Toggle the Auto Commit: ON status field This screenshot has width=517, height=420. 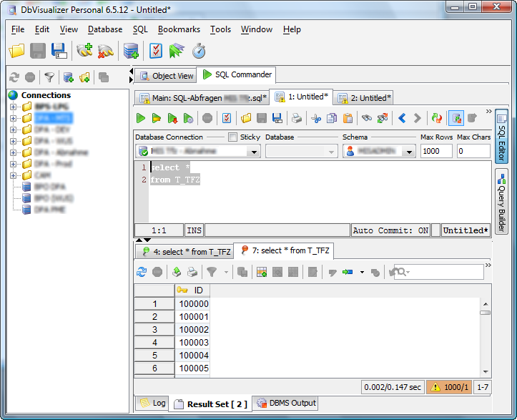(390, 230)
